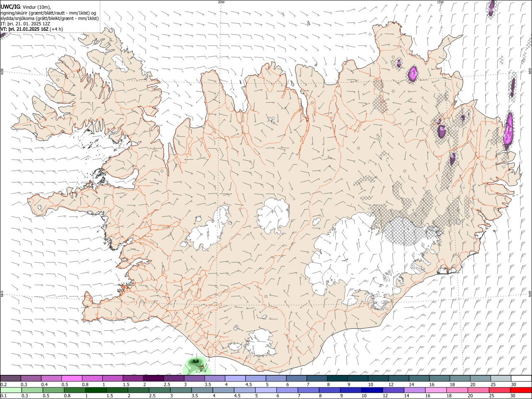
Task: Select the palest green 0.1 swatch, lower legend
Action: 11,390
